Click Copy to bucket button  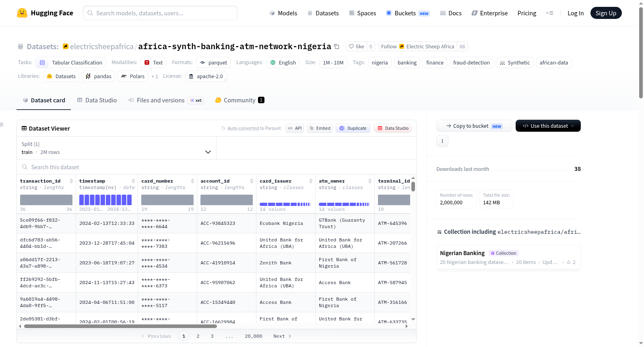[474, 126]
